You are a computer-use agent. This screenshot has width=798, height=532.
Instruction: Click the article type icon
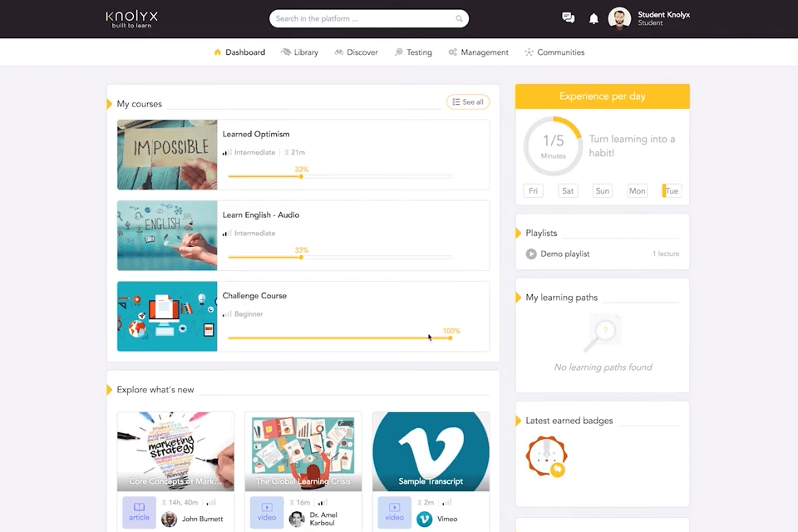[x=139, y=512]
